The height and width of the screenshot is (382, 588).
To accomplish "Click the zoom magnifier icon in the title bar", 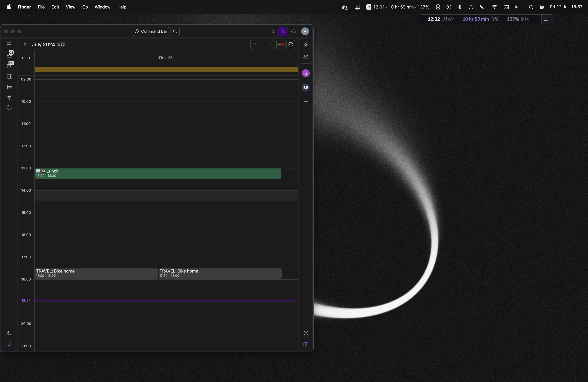I will 272,31.
